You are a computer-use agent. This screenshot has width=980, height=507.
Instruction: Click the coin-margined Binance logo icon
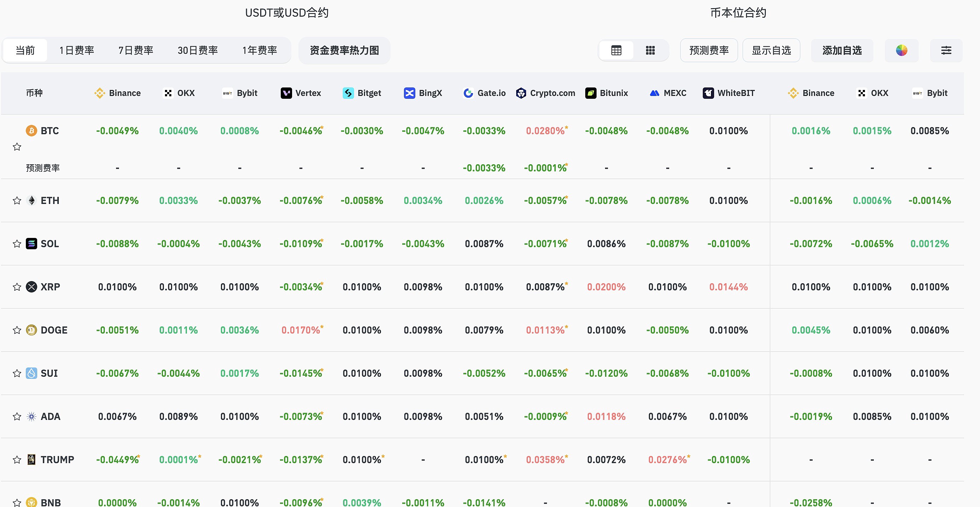(x=793, y=93)
